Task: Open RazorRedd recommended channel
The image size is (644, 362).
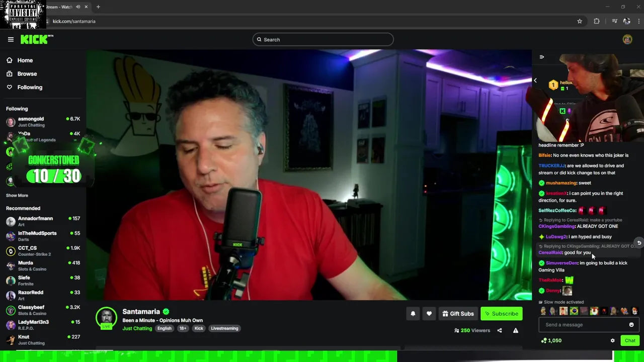Action: (x=43, y=295)
